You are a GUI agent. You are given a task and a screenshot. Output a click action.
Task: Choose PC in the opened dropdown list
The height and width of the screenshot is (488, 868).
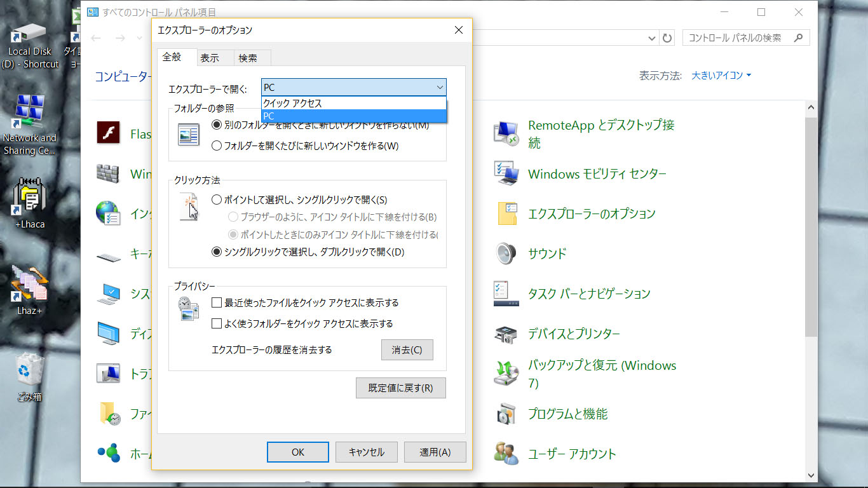coord(354,116)
